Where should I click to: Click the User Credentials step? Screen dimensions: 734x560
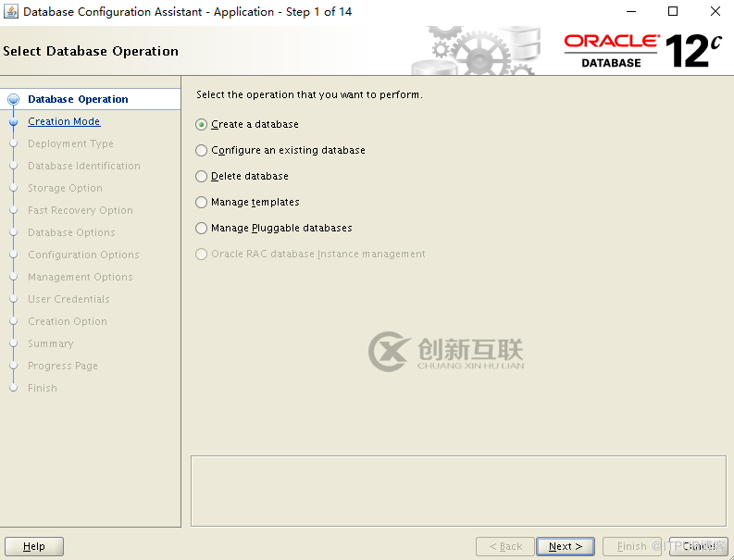click(x=68, y=299)
